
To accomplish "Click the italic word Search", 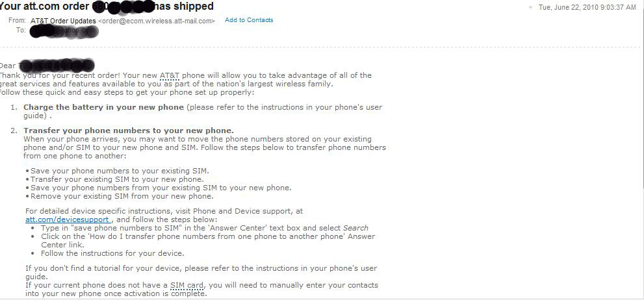I will (355, 228).
